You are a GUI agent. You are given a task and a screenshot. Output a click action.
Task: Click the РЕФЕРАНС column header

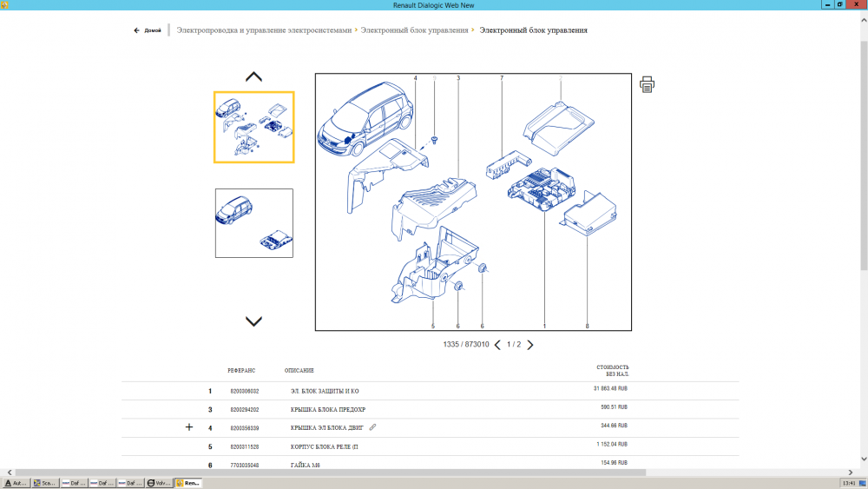[x=241, y=371]
